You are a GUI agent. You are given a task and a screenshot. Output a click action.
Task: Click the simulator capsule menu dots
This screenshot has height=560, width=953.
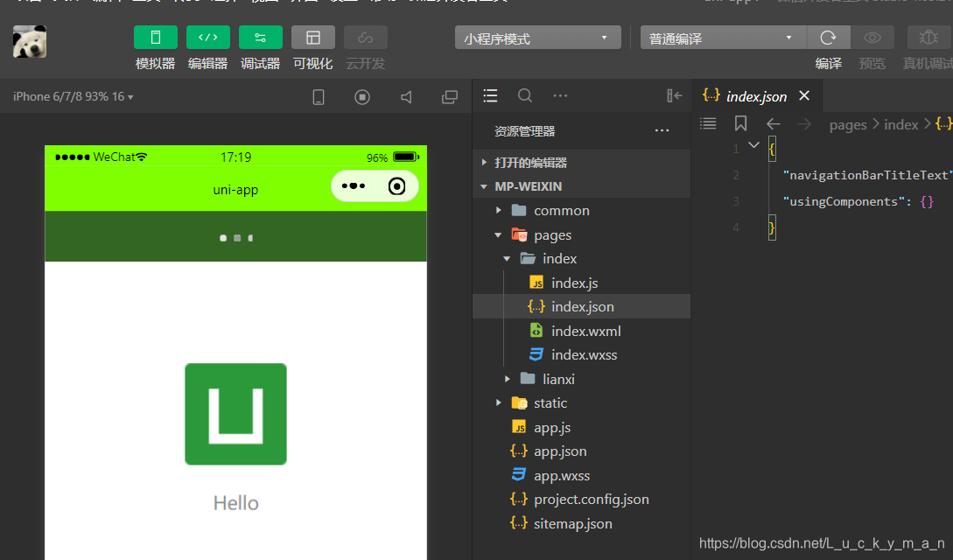354,185
